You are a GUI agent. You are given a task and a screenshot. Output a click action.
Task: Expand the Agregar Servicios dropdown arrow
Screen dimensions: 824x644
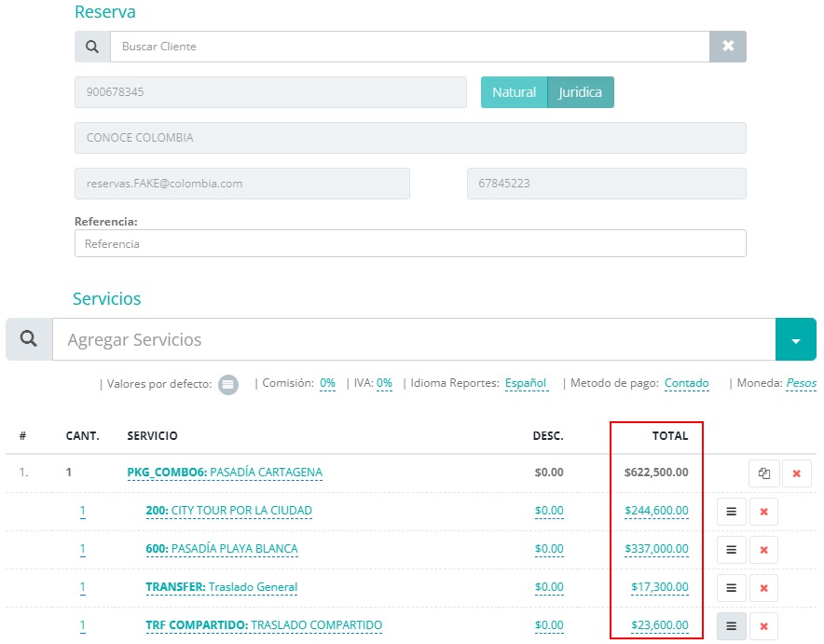[795, 340]
